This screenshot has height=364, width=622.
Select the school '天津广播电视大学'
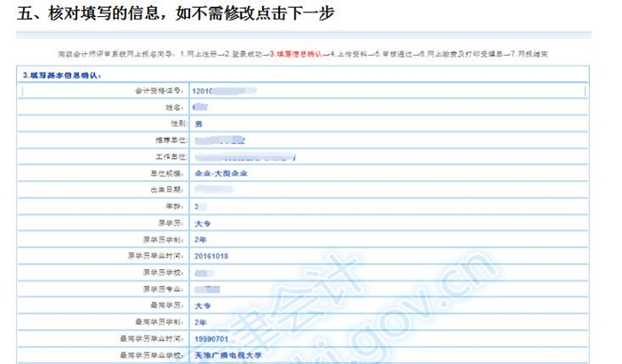pyautogui.click(x=228, y=355)
